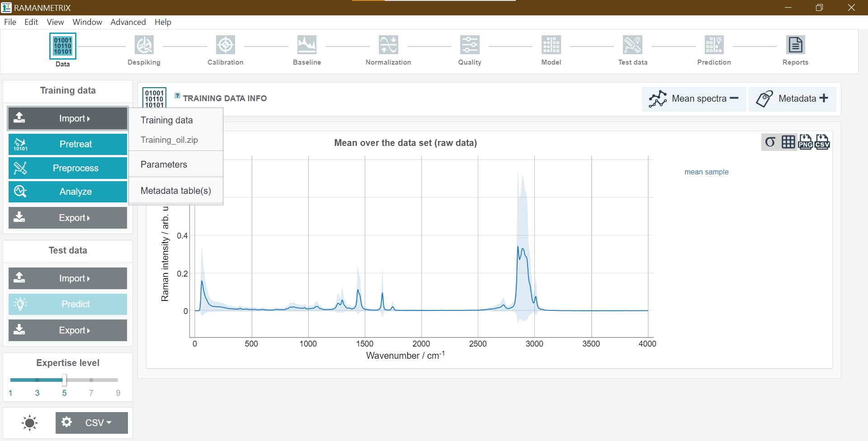Open the CSV format dropdown

[x=92, y=422]
